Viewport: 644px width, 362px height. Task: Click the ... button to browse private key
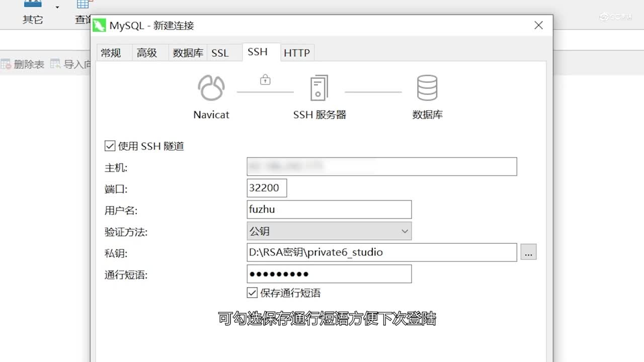point(528,252)
